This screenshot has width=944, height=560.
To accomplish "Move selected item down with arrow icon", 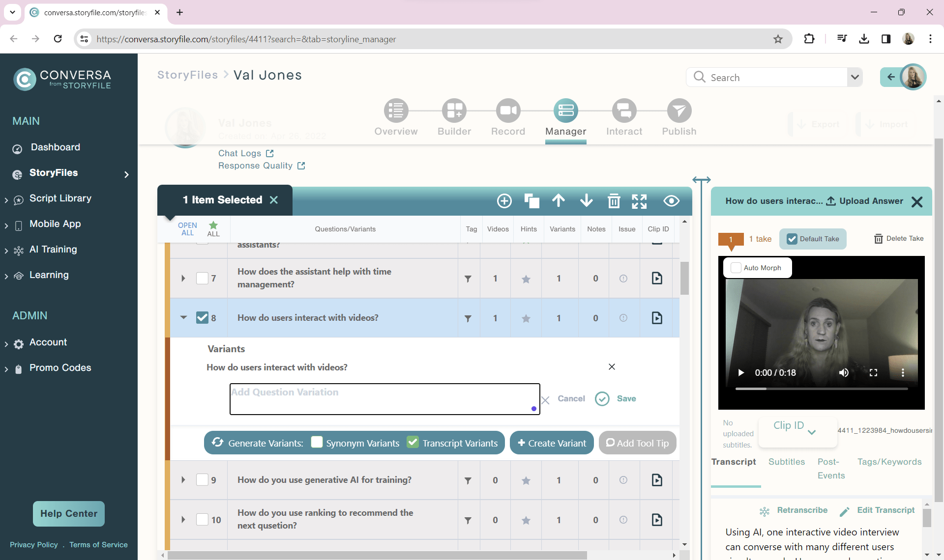I will coord(586,200).
